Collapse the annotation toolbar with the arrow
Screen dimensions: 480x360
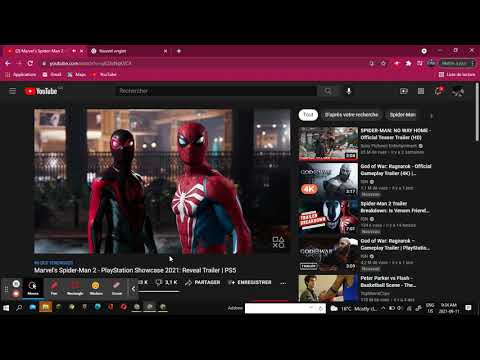(133, 289)
